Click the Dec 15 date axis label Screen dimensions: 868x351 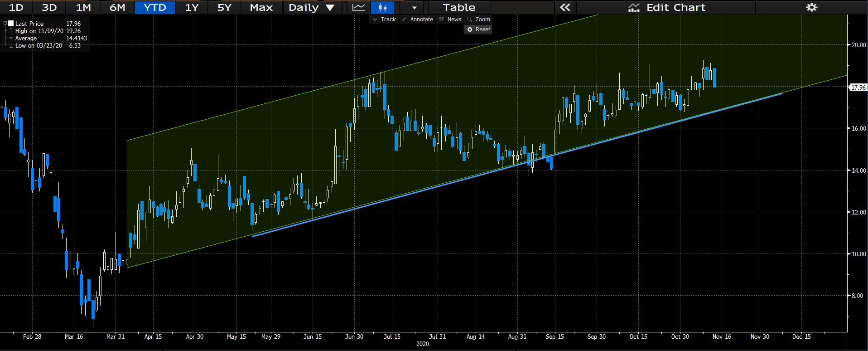click(x=801, y=336)
